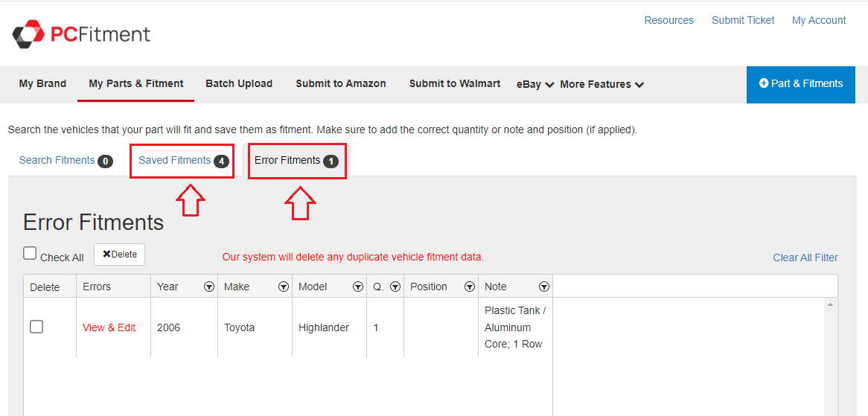This screenshot has width=868, height=416.
Task: Switch to the Search Fitments tab
Action: (x=57, y=160)
